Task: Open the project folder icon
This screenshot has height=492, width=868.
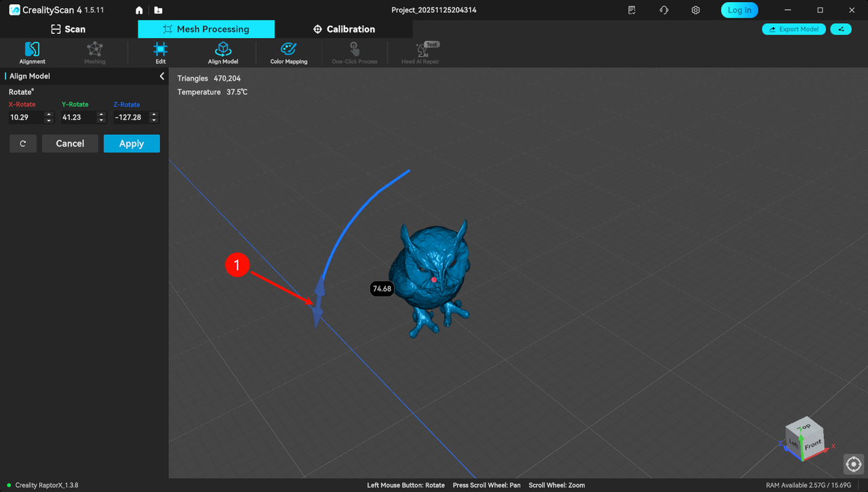Action: coord(158,10)
